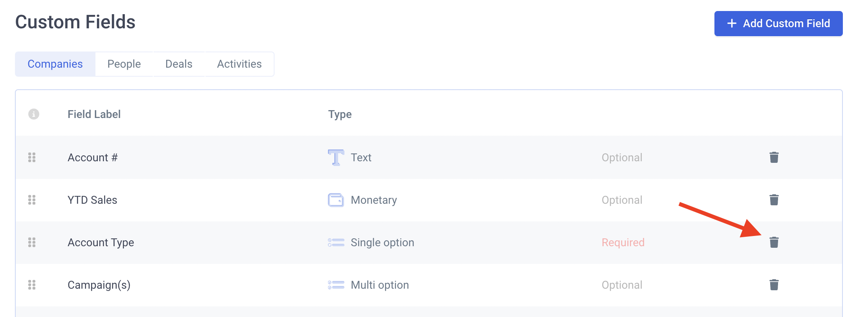Remove the Account Type field via trash
This screenshot has height=317, width=868.
tap(774, 242)
